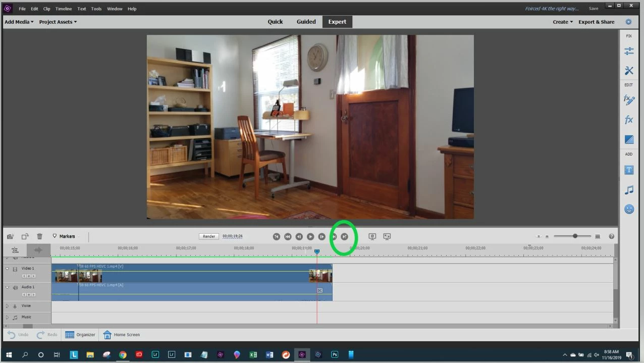This screenshot has width=644, height=363.
Task: Open the File menu
Action: 22,9
